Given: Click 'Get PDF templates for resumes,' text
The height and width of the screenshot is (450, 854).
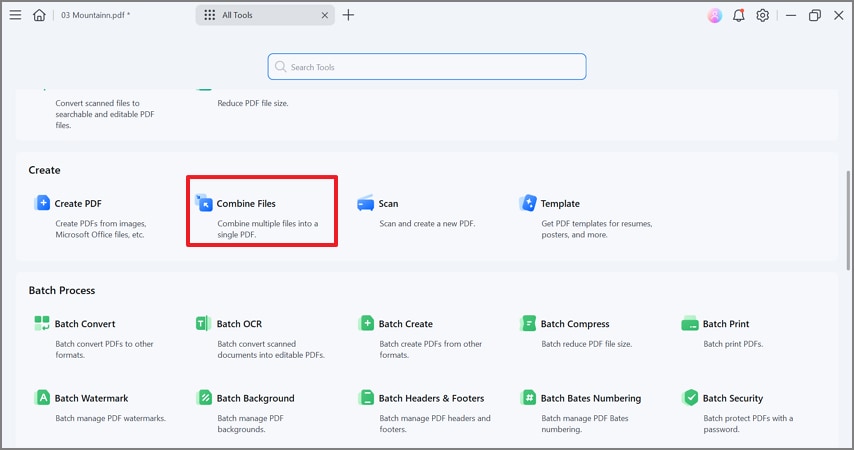Looking at the screenshot, I should coord(596,223).
